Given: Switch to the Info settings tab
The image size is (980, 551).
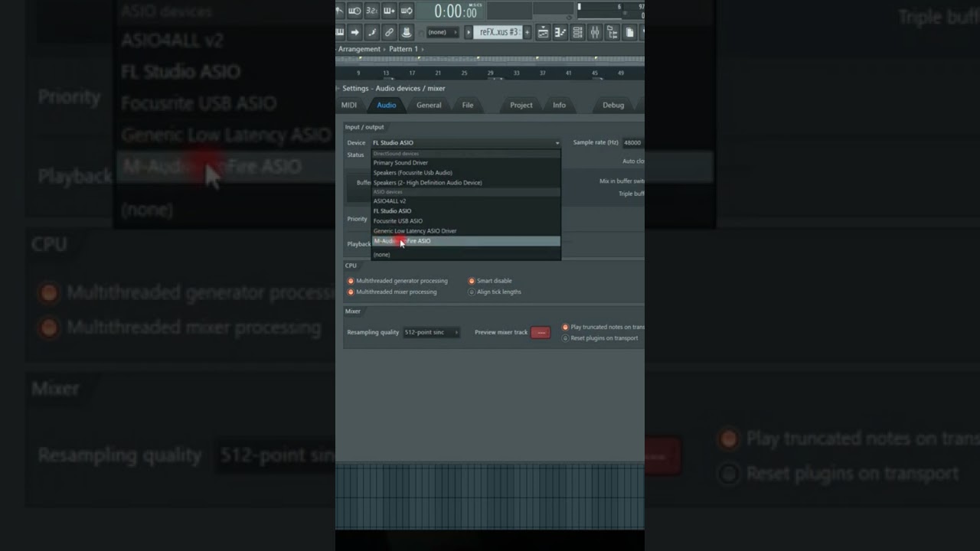Looking at the screenshot, I should click(560, 106).
